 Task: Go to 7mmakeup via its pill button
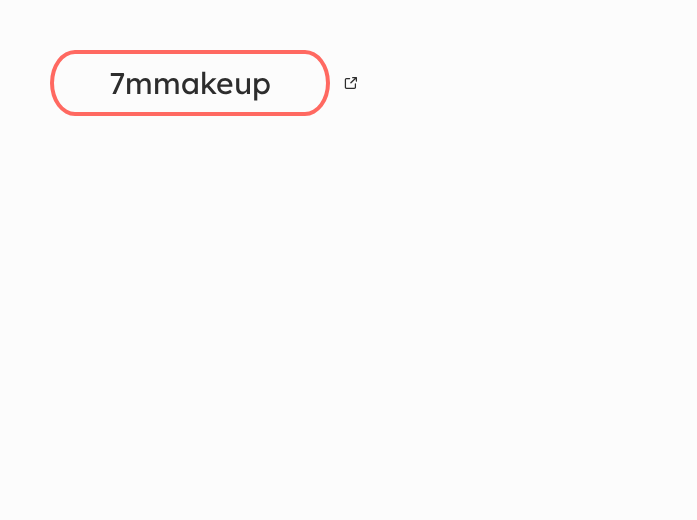point(190,83)
